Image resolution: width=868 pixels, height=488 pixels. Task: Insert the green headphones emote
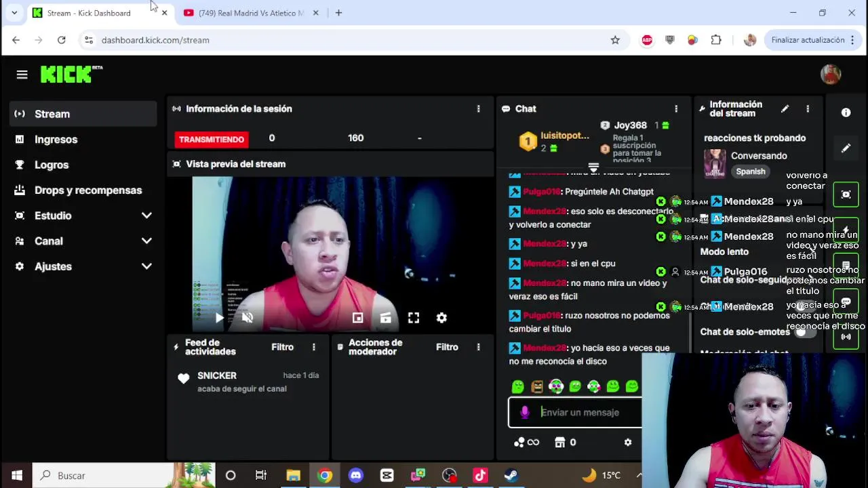tap(556, 386)
